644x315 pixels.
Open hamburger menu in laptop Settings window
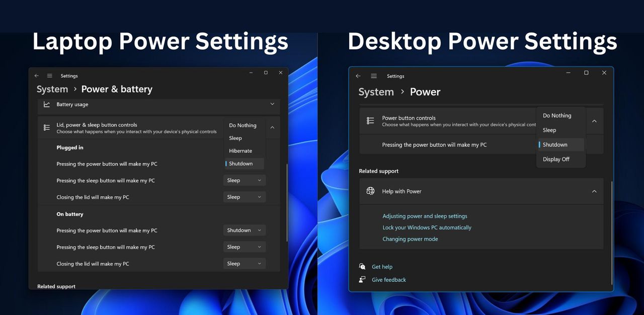50,76
